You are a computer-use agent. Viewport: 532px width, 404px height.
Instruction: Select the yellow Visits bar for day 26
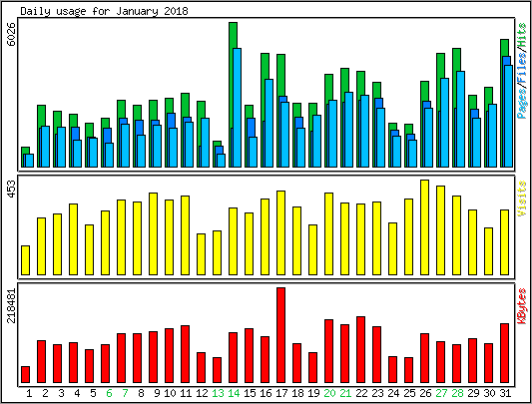tap(425, 227)
